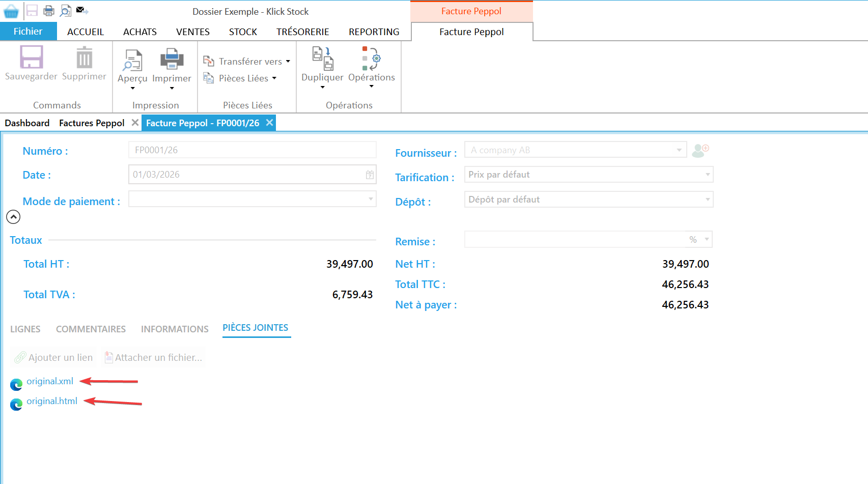868x484 pixels.
Task: Click the quick print icon in title bar
Action: pos(48,11)
